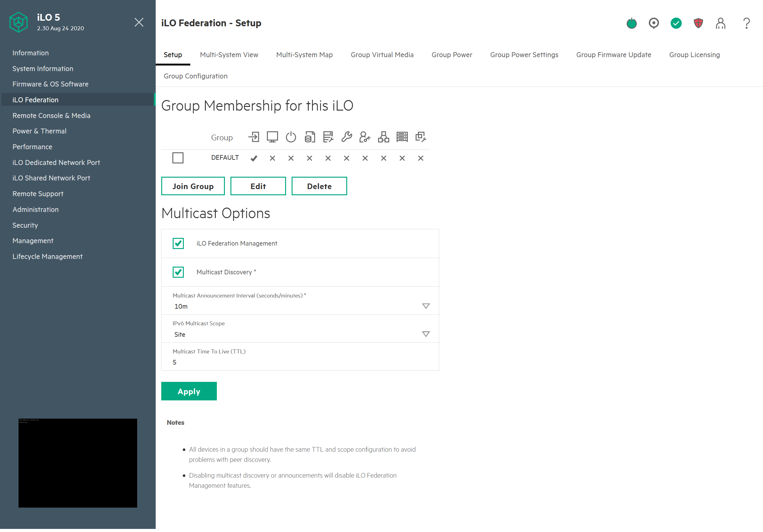763x532 pixels.
Task: Open the IPv6 Multicast Scope dropdown
Action: (425, 334)
